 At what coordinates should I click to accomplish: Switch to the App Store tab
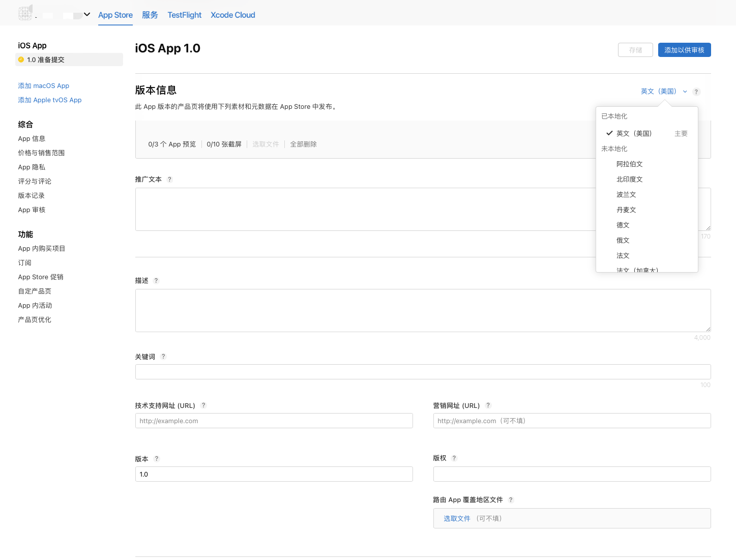point(115,15)
